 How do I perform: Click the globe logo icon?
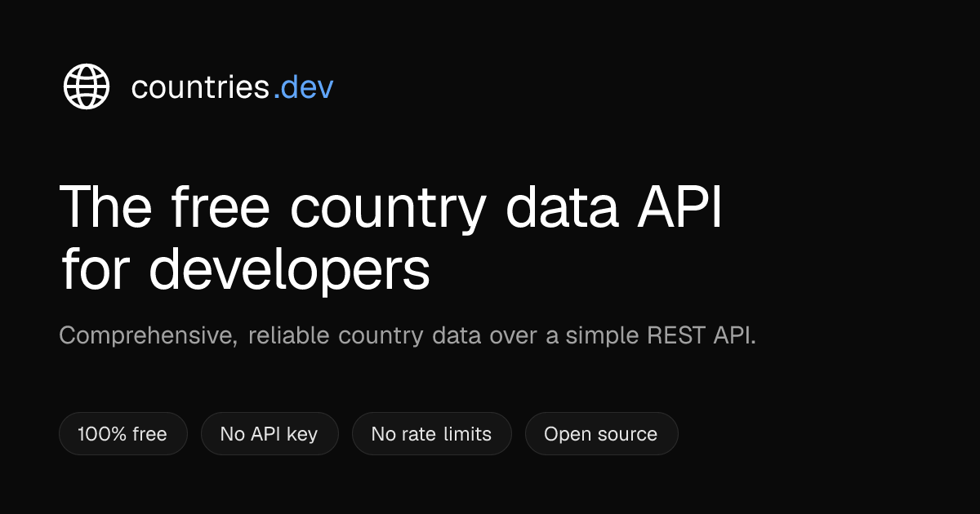tap(87, 86)
